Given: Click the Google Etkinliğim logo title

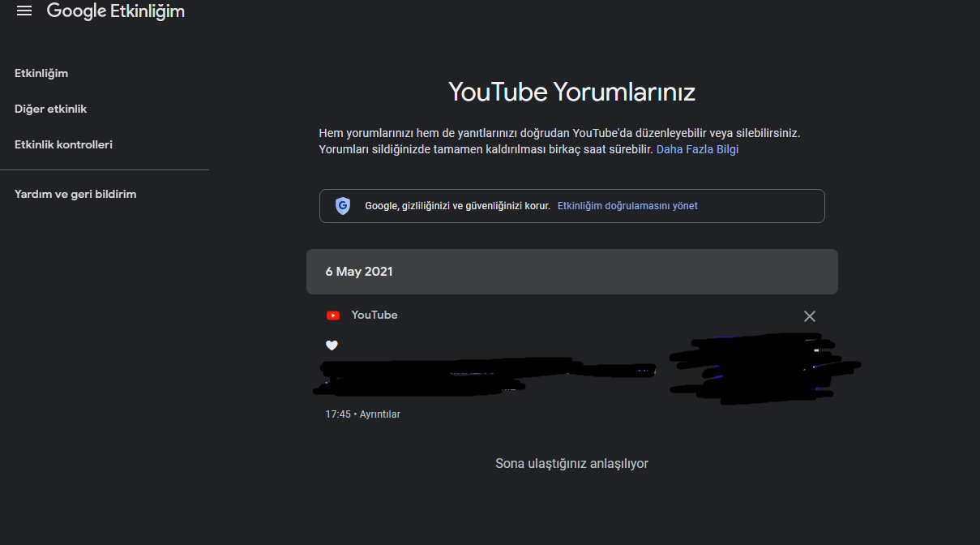Looking at the screenshot, I should click(x=116, y=11).
